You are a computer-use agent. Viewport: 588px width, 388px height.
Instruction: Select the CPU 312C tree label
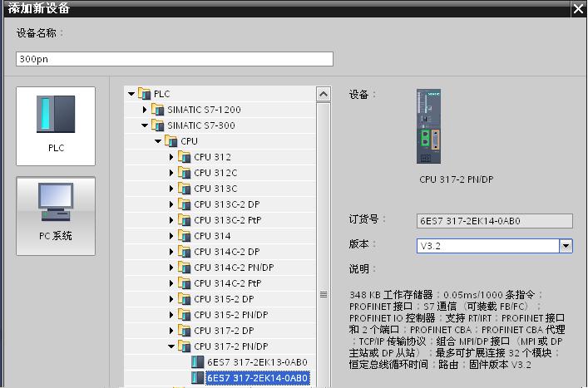(215, 173)
